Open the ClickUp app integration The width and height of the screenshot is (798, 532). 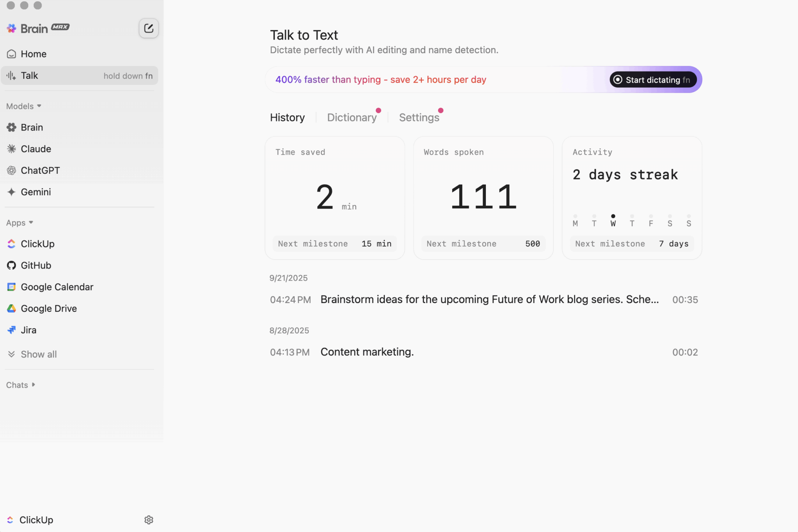[37, 244]
